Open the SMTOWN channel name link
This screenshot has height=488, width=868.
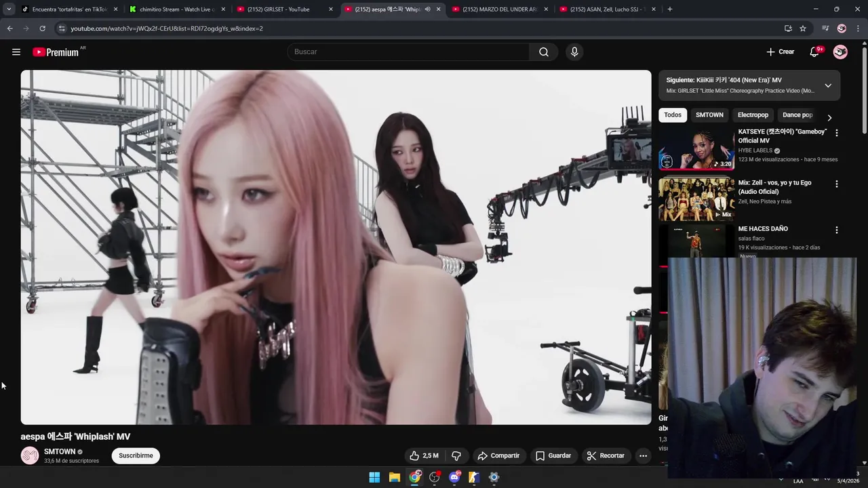click(x=60, y=451)
